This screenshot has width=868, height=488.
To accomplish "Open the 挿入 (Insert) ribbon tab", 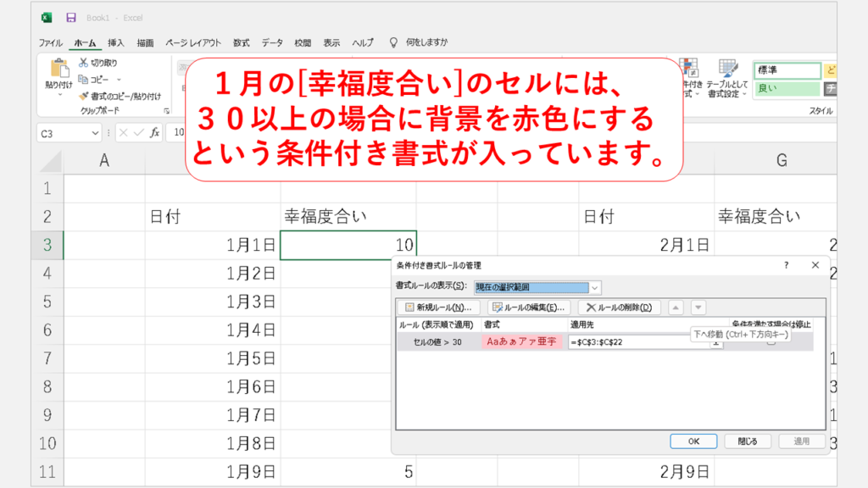I will pos(116,42).
